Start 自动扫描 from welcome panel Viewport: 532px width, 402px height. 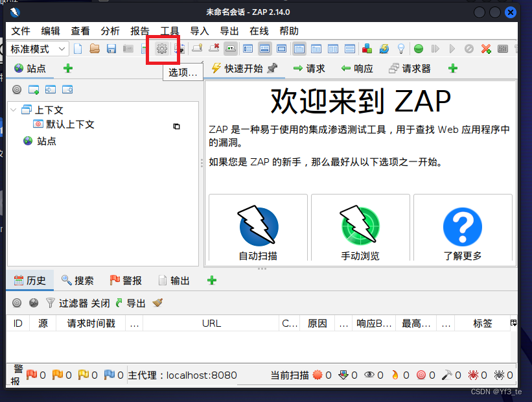pyautogui.click(x=258, y=228)
